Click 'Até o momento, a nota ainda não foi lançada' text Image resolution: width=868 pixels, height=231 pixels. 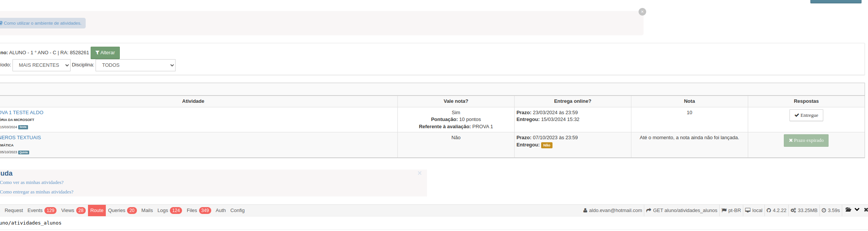[689, 138]
